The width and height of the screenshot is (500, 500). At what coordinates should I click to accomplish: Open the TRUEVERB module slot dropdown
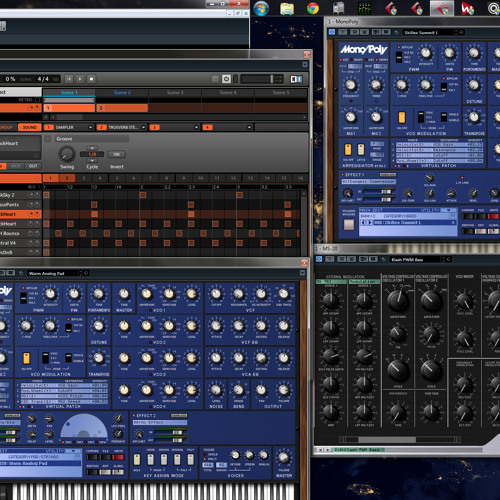[143, 127]
